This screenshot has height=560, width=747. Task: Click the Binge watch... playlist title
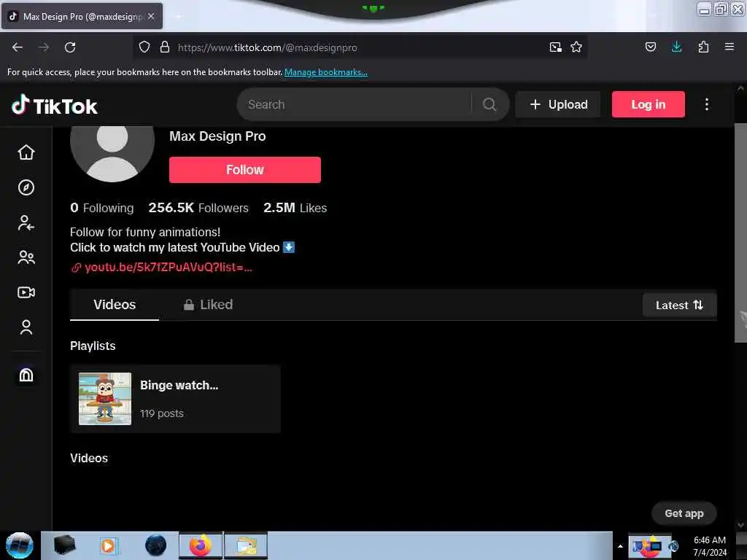(x=179, y=385)
